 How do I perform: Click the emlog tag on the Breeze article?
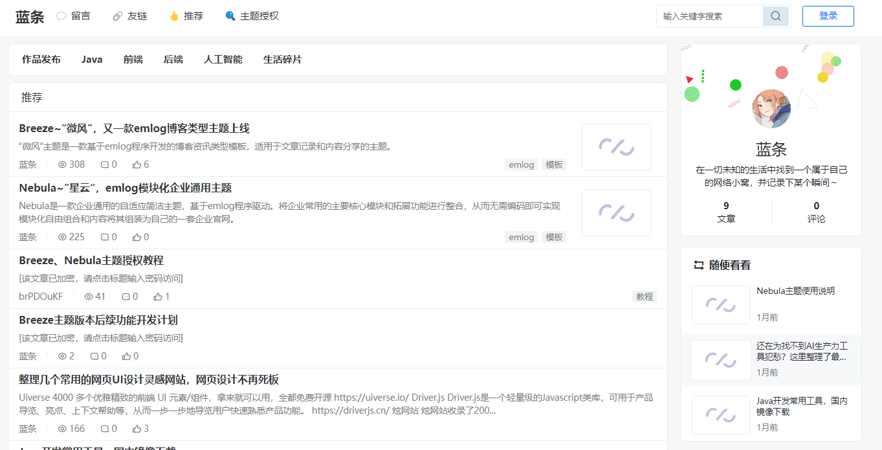tap(521, 165)
